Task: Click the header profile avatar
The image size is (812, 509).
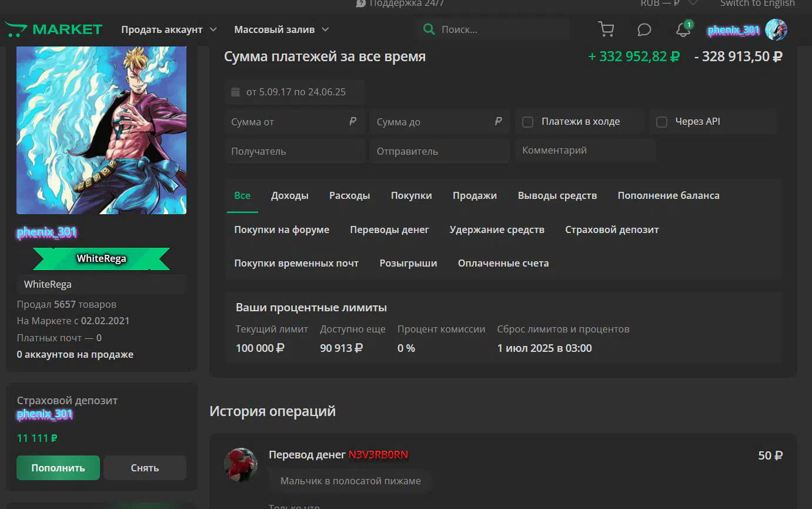Action: [x=776, y=29]
